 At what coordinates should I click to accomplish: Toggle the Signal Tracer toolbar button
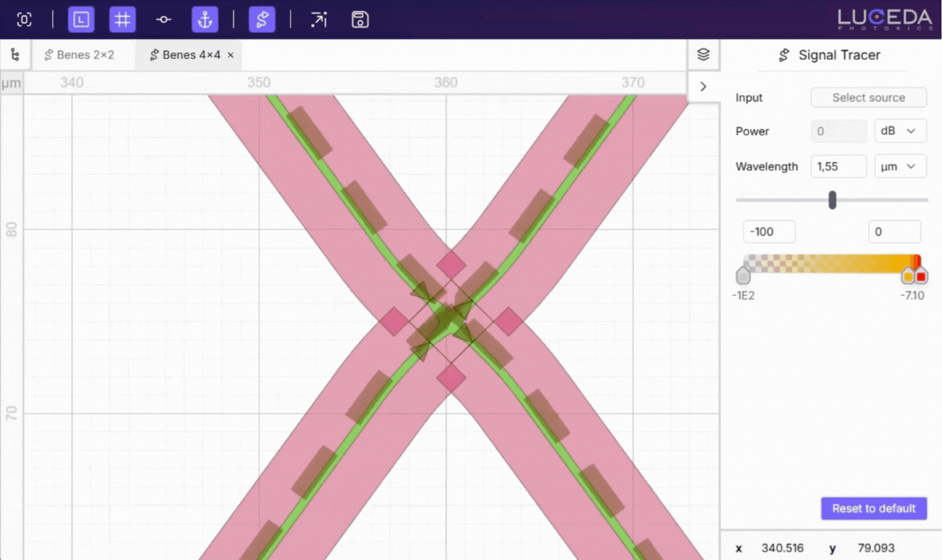(262, 20)
